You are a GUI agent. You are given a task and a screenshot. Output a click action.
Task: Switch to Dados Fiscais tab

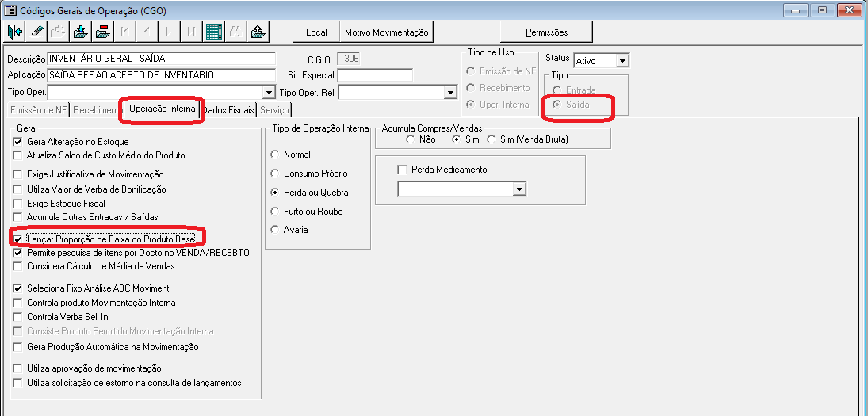[x=228, y=110]
